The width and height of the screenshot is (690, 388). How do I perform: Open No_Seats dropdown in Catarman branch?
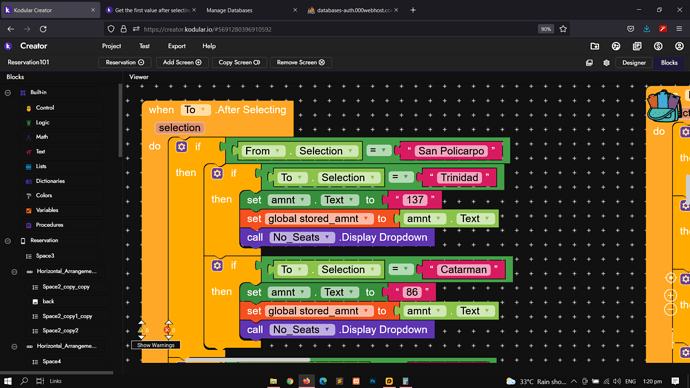coord(301,330)
